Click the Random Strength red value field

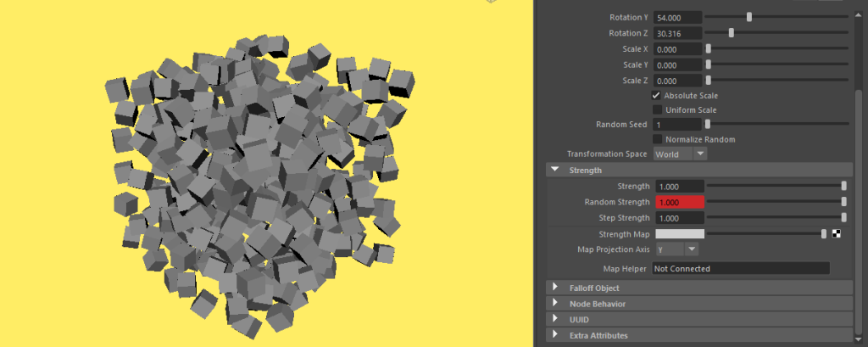[679, 203]
